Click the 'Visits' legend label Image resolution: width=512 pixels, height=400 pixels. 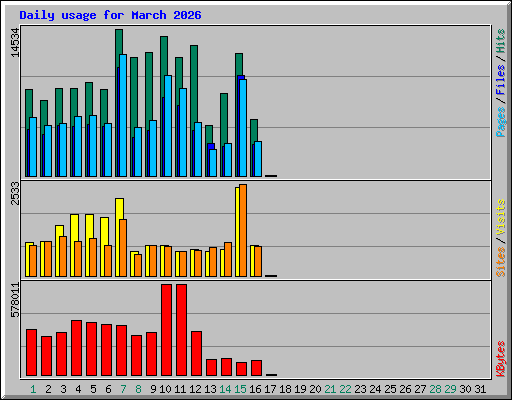click(x=500, y=217)
